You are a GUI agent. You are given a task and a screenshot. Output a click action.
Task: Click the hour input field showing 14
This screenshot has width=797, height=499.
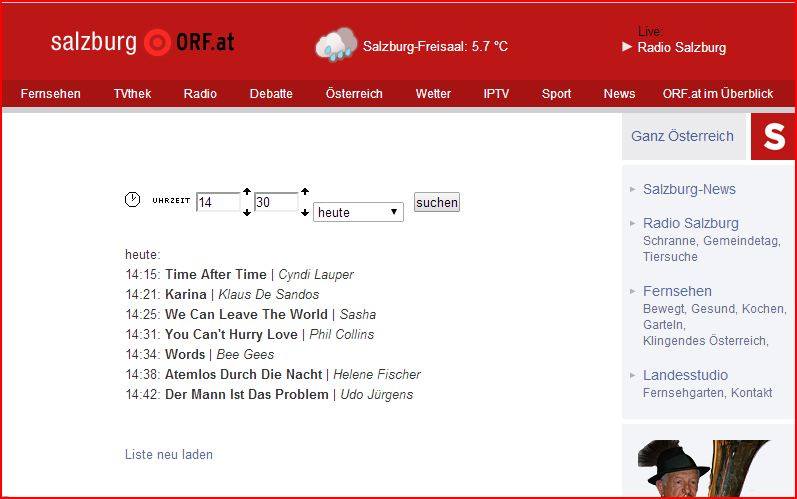tap(219, 202)
